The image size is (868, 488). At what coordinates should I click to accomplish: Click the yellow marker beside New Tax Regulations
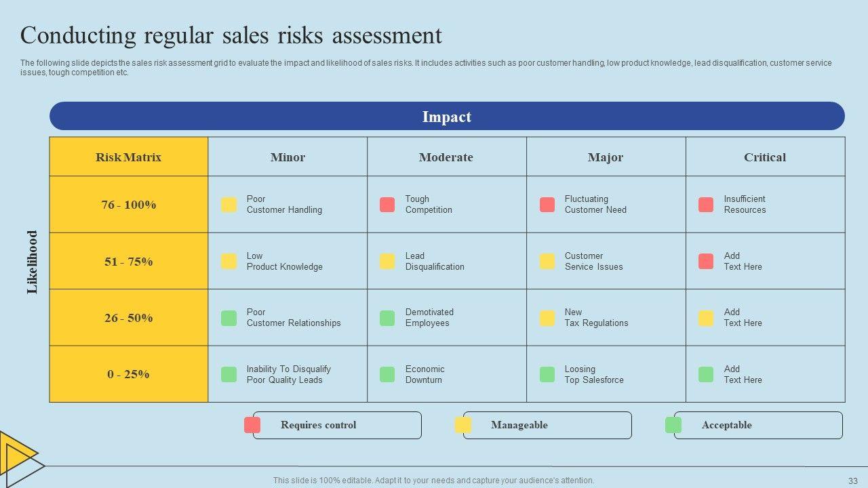click(x=547, y=318)
